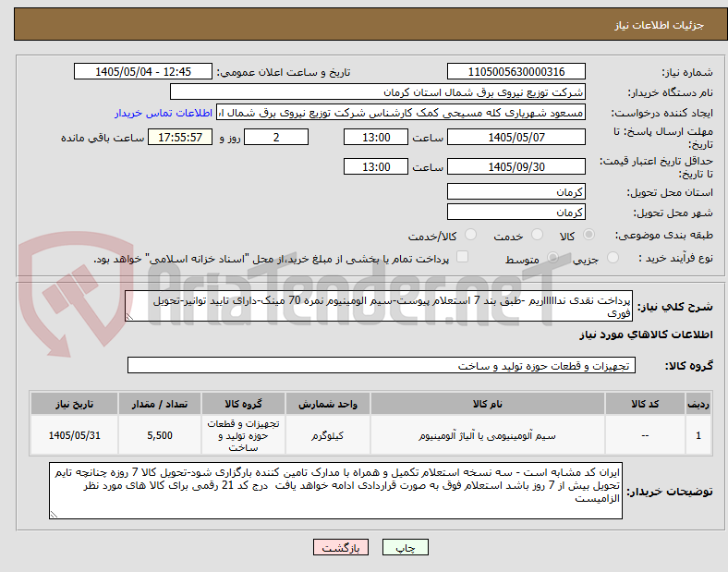Click the price validity time 13:00 field
The image size is (728, 572).
pyautogui.click(x=376, y=166)
